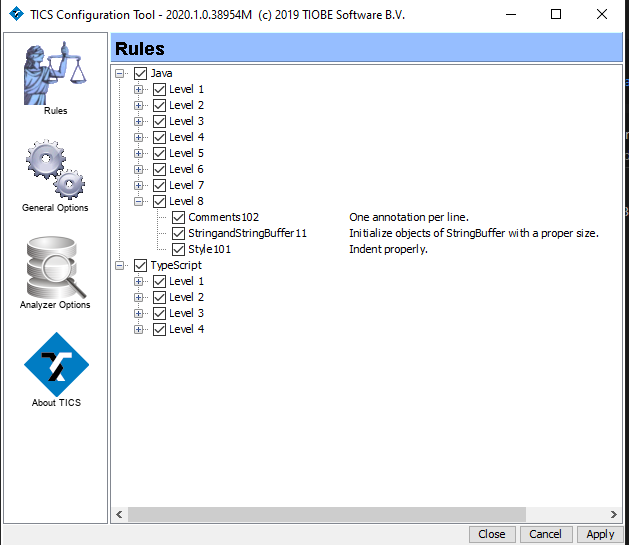Collapse the Java Level 8 node
Screen dimensions: 629x545
click(140, 201)
